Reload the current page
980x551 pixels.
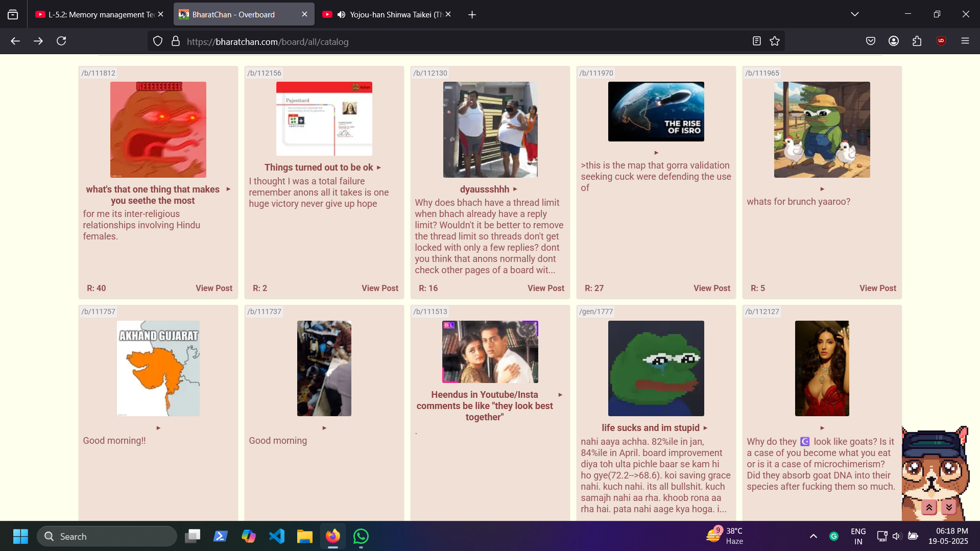click(61, 41)
